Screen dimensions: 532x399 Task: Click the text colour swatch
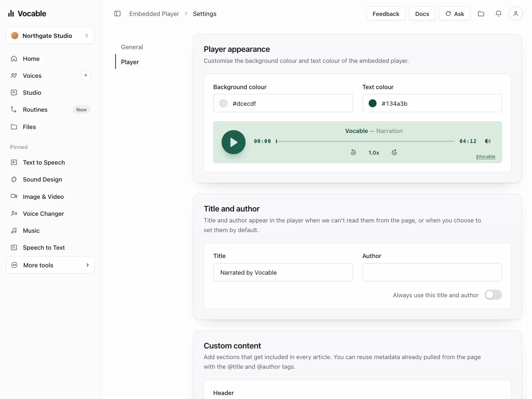[372, 103]
